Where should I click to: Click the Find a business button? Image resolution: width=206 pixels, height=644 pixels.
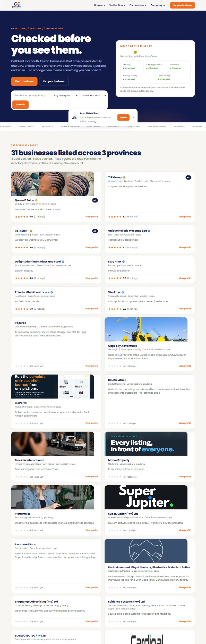(24, 81)
